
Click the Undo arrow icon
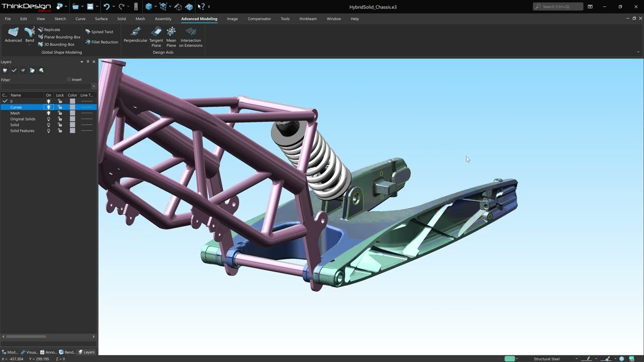[x=106, y=7]
